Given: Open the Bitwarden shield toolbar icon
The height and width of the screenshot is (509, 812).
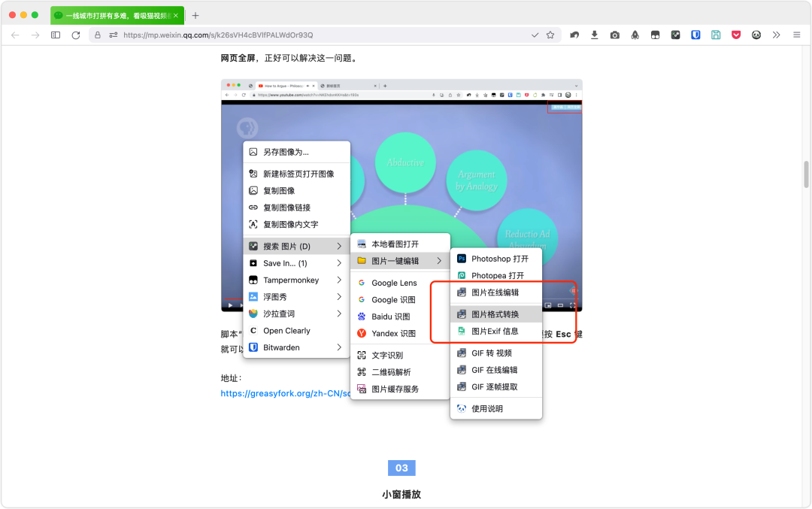Looking at the screenshot, I should [x=695, y=35].
